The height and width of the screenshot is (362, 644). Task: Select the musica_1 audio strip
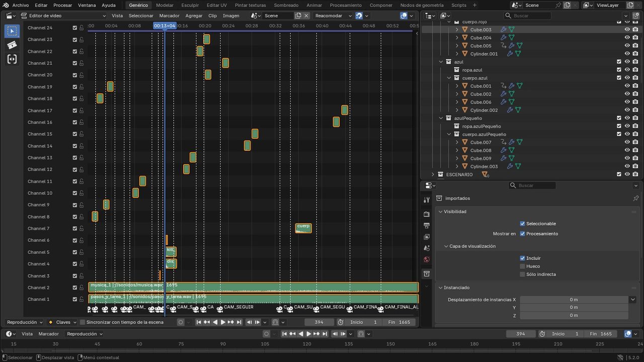tap(253, 287)
